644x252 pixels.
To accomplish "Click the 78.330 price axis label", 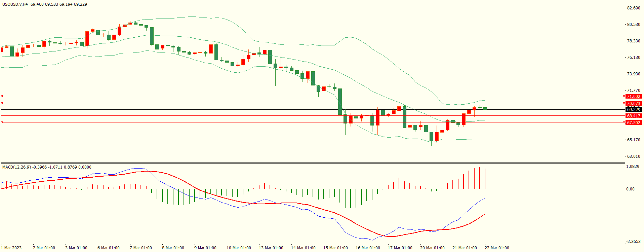I will coord(634,41).
